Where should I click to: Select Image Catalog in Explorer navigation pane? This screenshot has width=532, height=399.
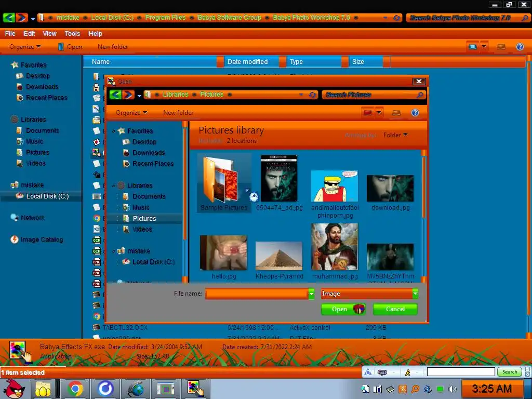pos(37,240)
